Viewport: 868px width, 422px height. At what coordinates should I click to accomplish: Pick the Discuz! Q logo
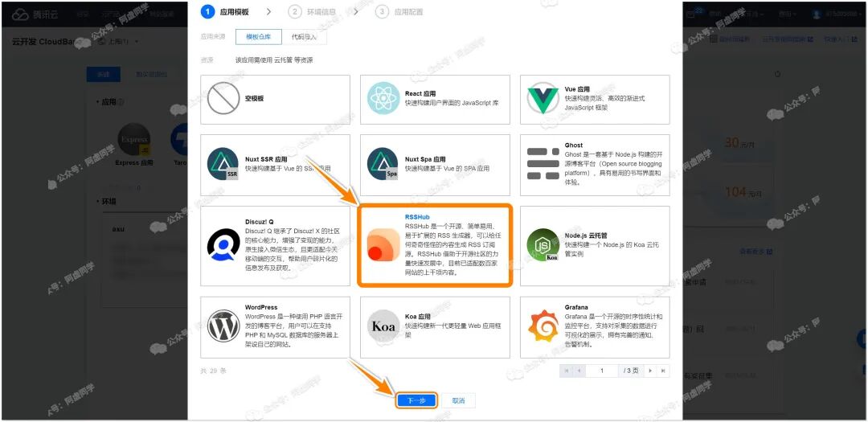pyautogui.click(x=223, y=244)
